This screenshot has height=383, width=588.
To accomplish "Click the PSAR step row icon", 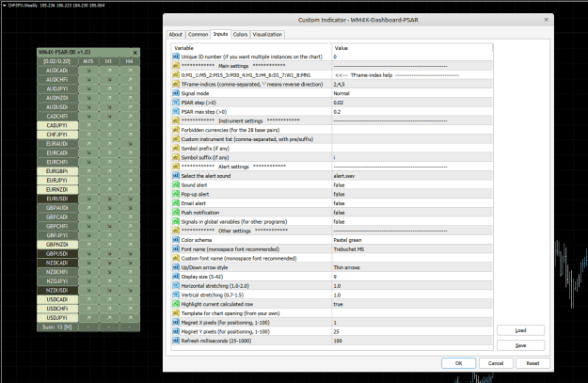I will tap(176, 103).
